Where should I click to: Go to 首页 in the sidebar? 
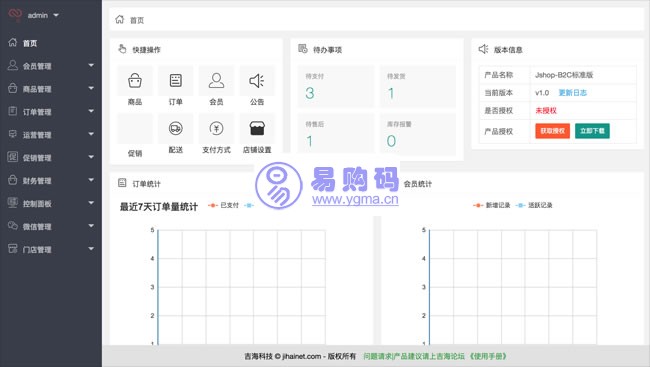(x=30, y=43)
